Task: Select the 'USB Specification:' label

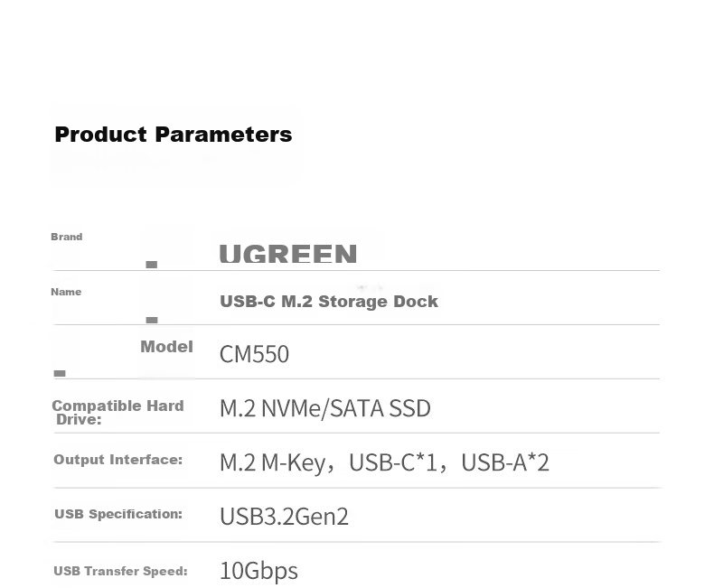Action: tap(118, 514)
